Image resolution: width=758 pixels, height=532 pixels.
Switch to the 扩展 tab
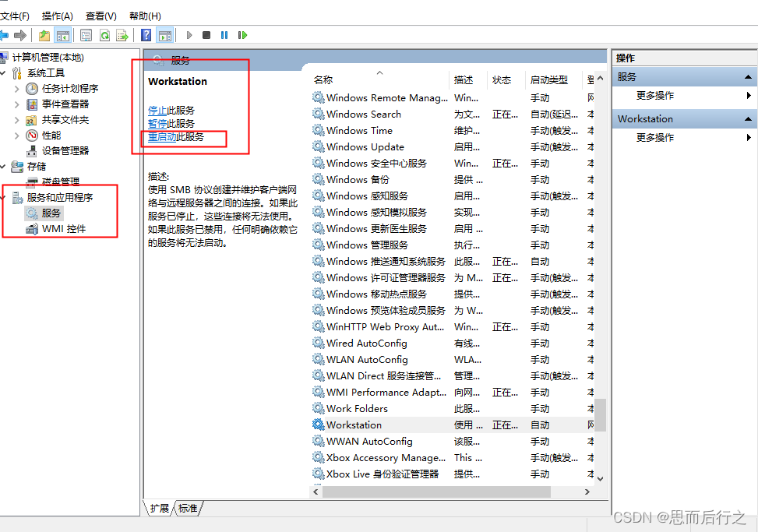(x=159, y=508)
